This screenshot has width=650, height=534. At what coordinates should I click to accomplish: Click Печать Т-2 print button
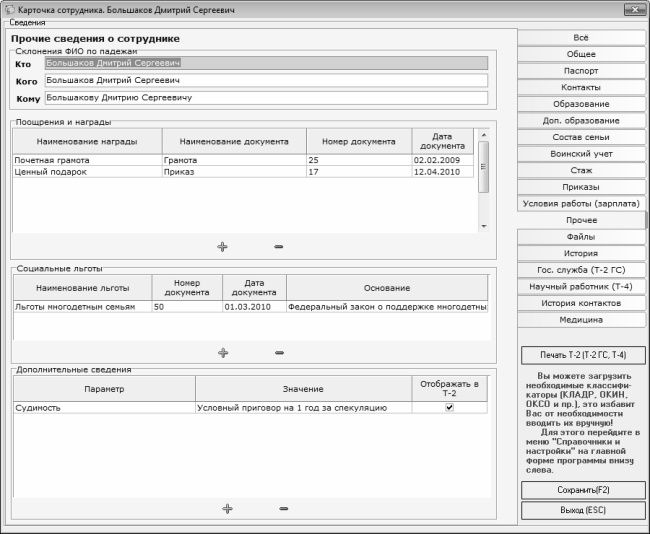click(582, 355)
